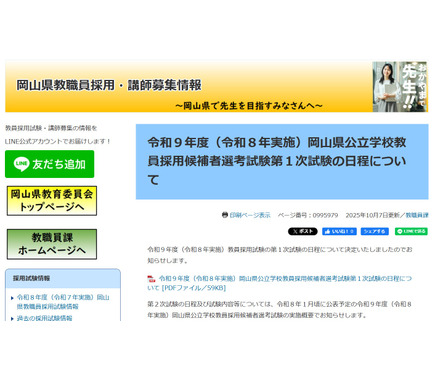Click the LINE 友だち追加 button
The height and width of the screenshot is (375, 435).
[x=50, y=164]
